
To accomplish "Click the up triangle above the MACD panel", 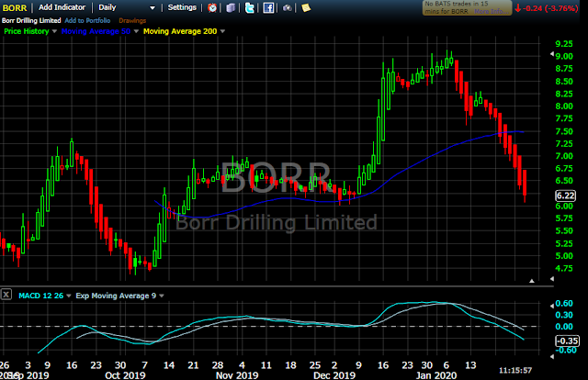I will (x=532, y=281).
